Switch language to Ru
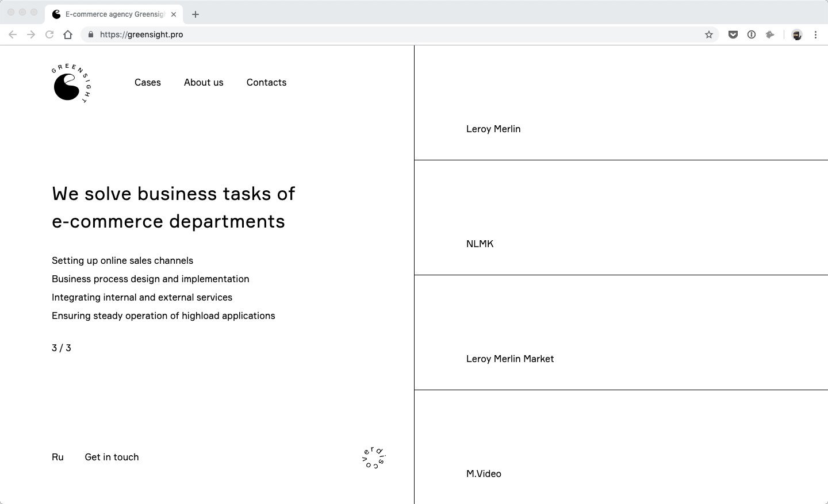828x504 pixels. point(57,457)
